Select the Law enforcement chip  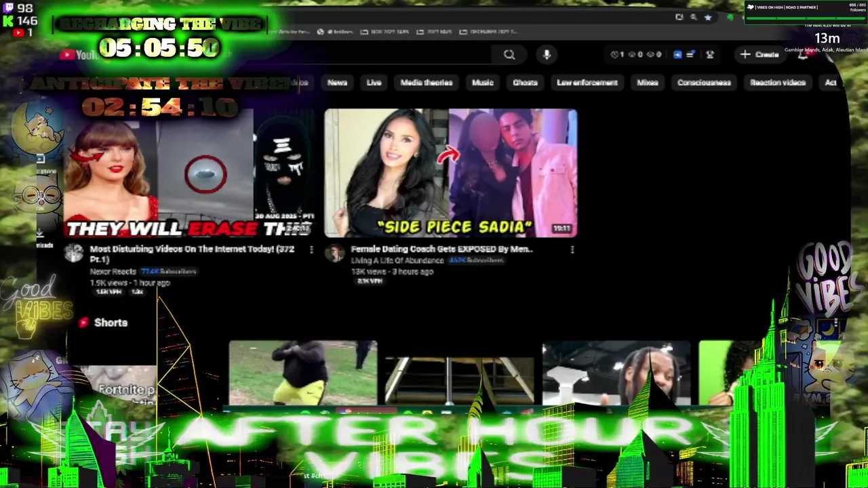point(587,83)
